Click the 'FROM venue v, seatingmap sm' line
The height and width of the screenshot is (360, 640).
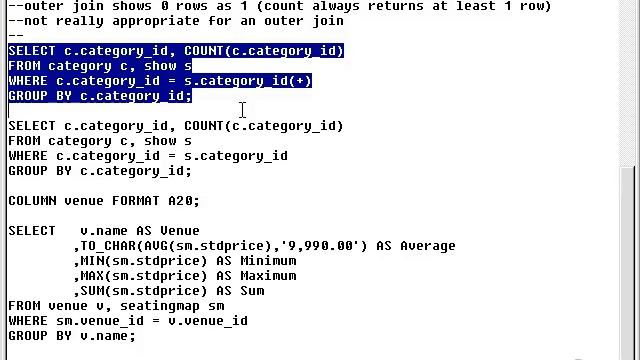click(116, 306)
